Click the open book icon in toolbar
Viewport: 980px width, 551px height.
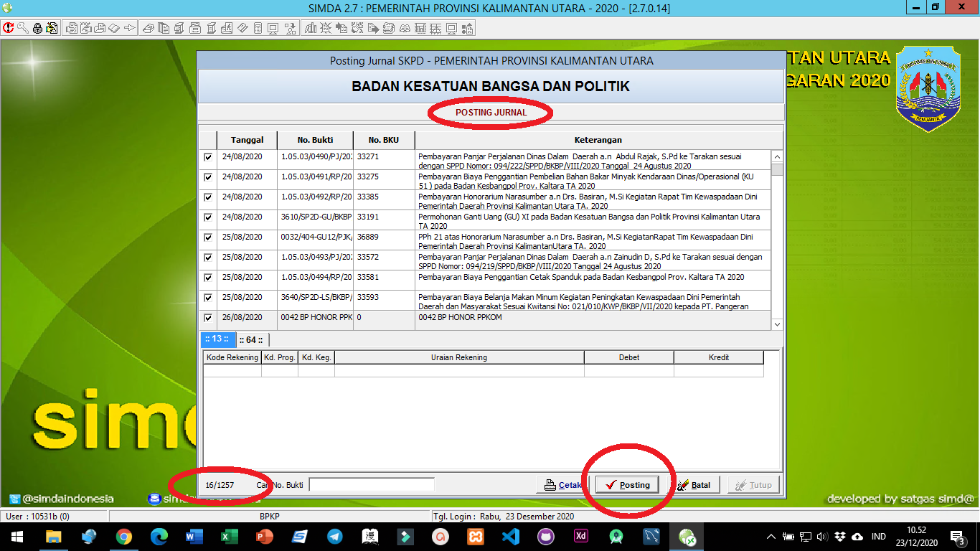point(404,29)
